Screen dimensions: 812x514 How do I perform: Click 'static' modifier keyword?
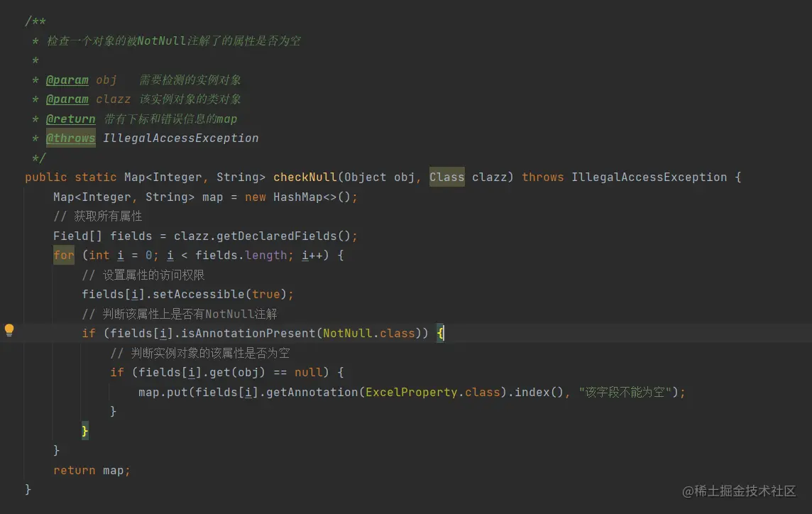click(95, 177)
